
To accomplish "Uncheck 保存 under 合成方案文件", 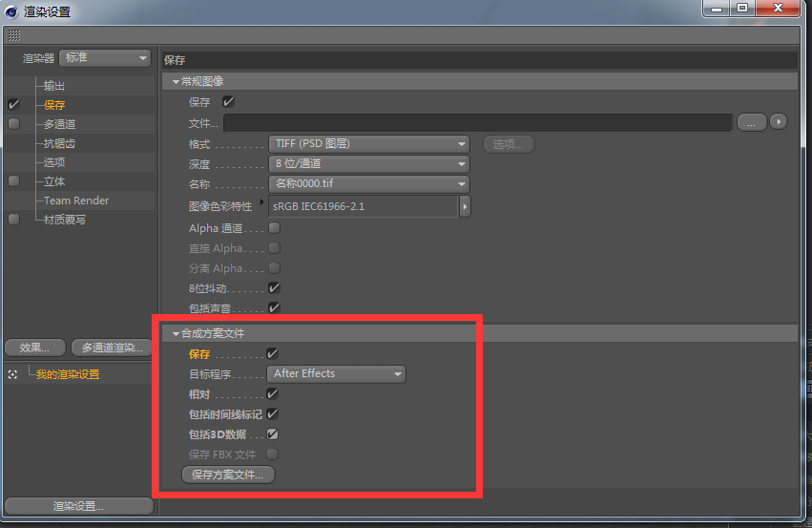I will [x=272, y=353].
